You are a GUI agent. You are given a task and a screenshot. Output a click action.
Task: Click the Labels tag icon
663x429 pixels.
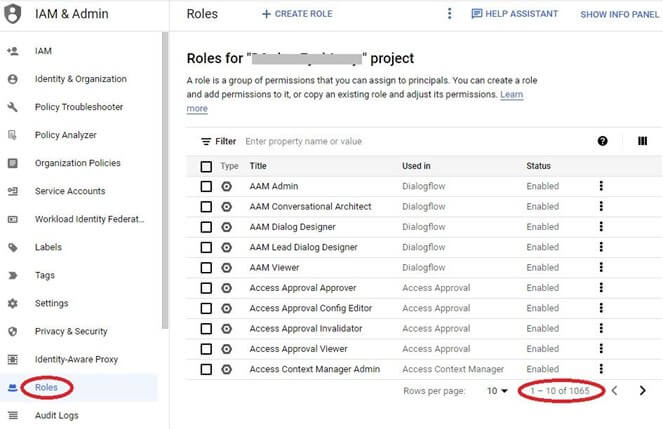[13, 247]
